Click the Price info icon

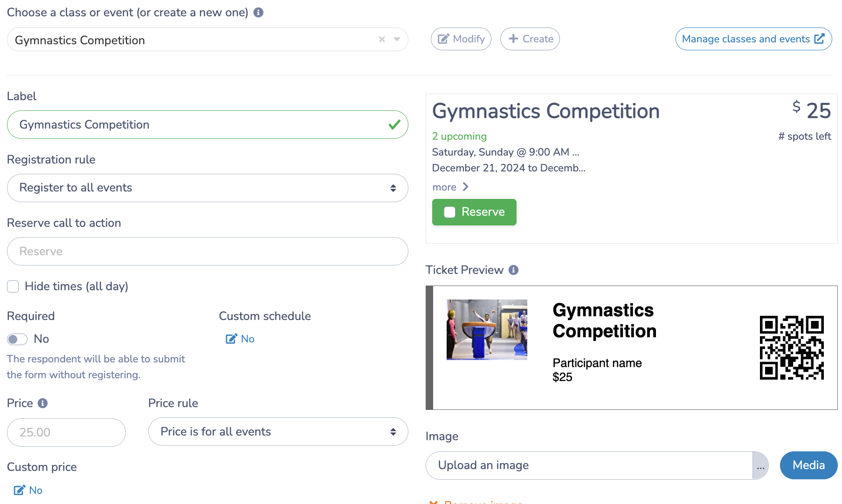(x=42, y=403)
